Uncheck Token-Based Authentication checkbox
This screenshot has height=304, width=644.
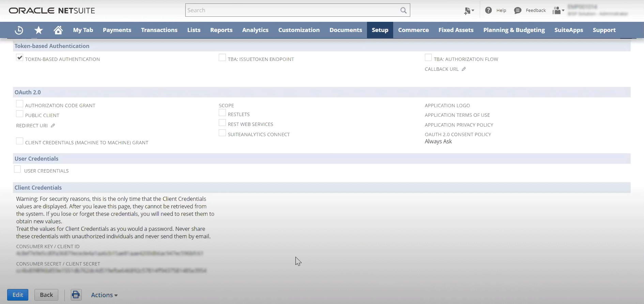coord(20,58)
